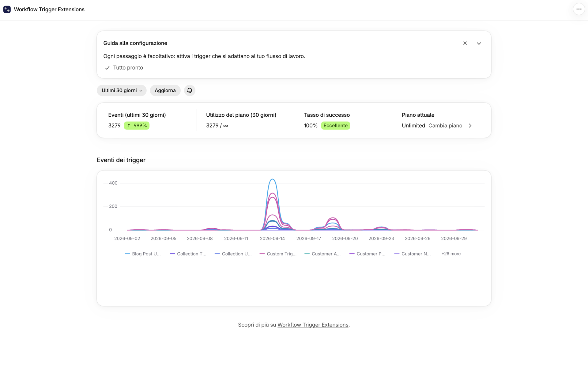
Task: Open the three-dot more options menu
Action: (579, 9)
